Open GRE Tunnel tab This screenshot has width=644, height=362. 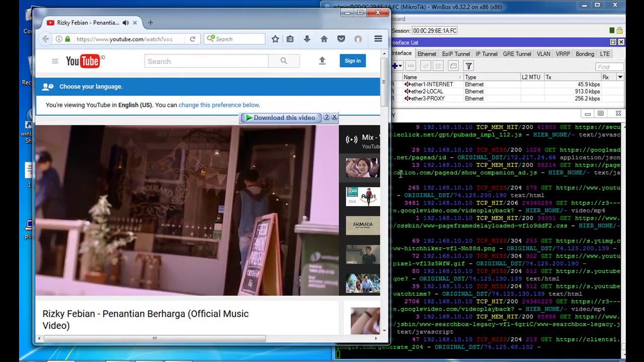(517, 54)
